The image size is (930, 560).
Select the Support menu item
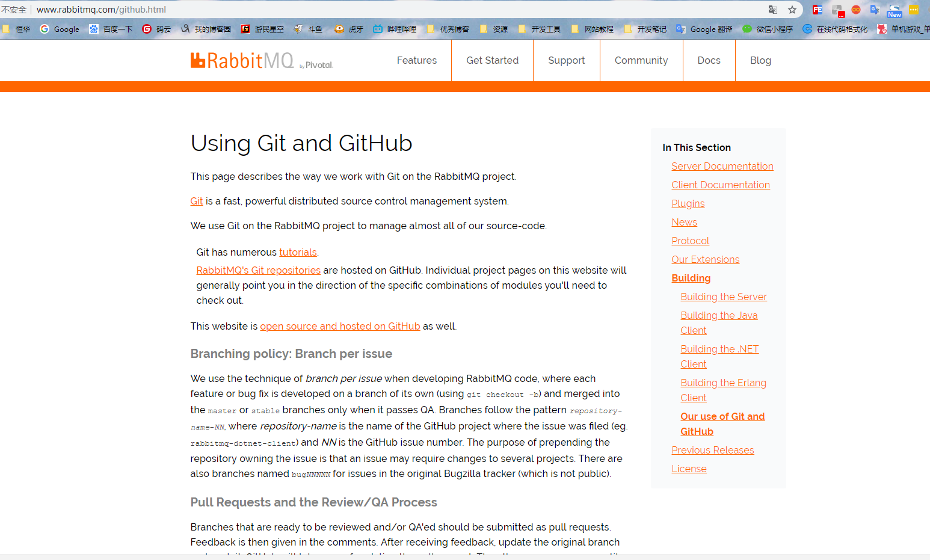click(x=567, y=60)
